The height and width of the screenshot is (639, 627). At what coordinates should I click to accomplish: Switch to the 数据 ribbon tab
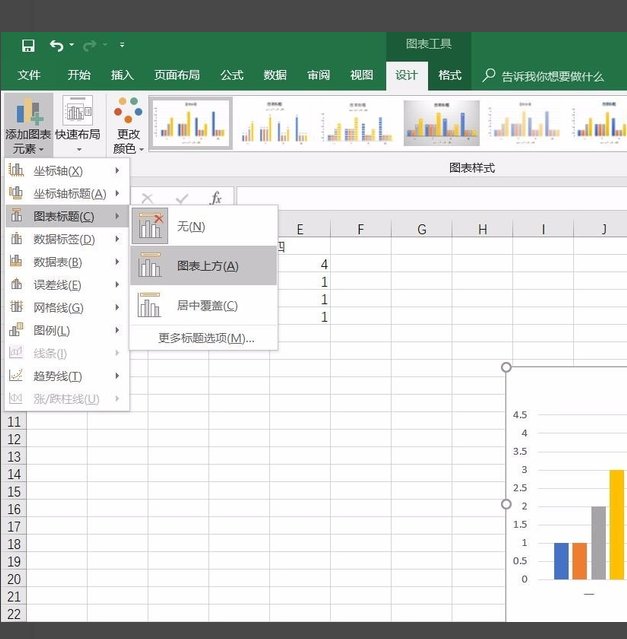coord(275,75)
